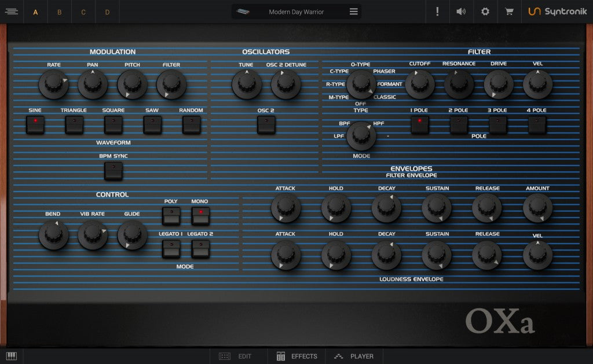This screenshot has width=593, height=364.
Task: Open the Modern Day Warrior preset browser
Action: point(296,11)
